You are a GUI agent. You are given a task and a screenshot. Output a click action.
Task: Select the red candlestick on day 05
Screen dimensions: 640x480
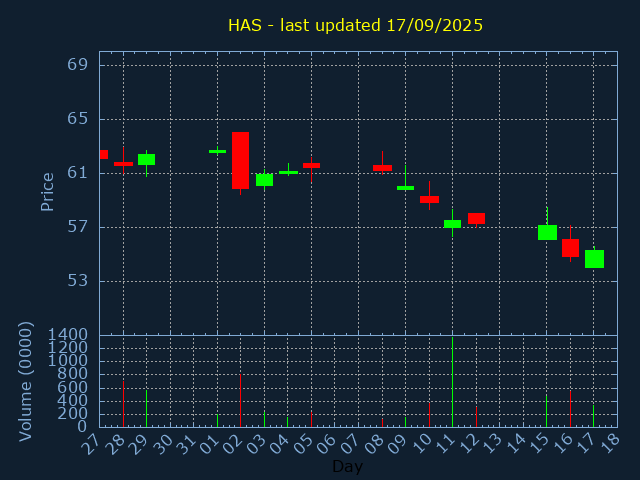311,165
